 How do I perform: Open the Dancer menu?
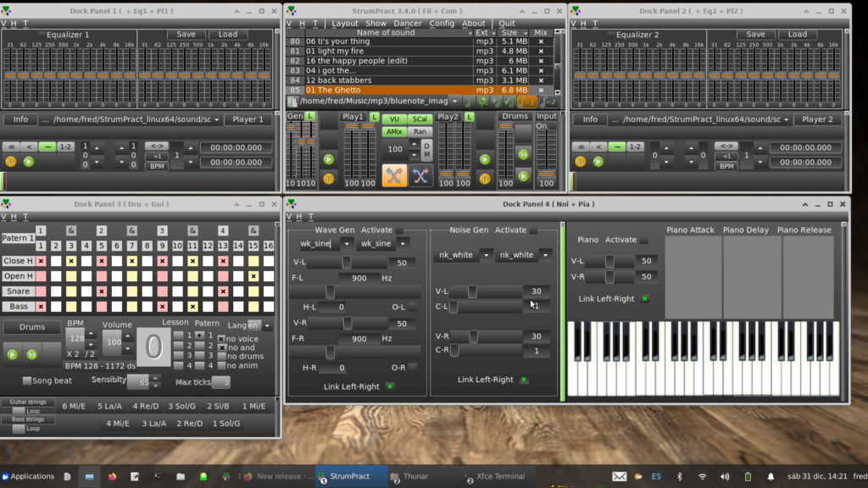pyautogui.click(x=408, y=24)
